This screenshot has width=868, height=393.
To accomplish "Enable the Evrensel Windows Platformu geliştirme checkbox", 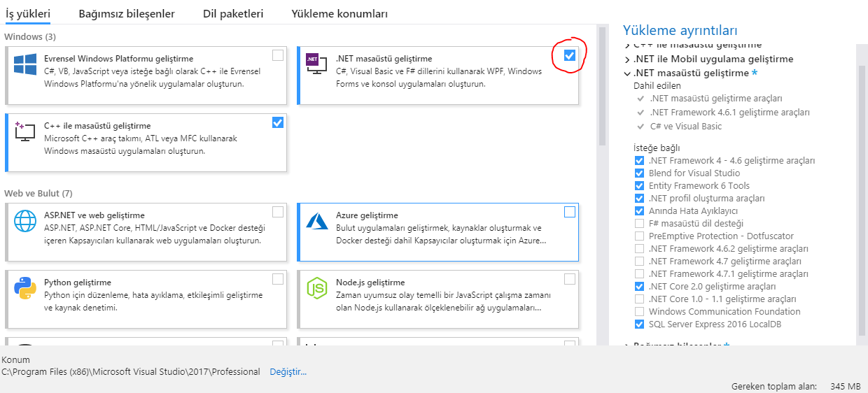I will (278, 55).
